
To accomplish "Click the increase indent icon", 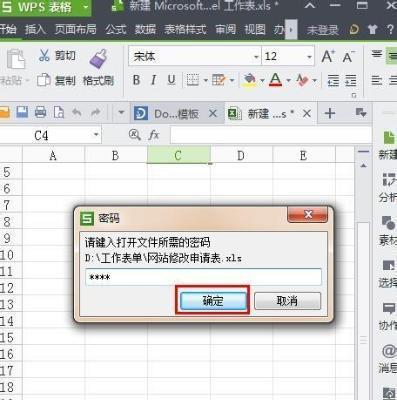I will coord(350,80).
